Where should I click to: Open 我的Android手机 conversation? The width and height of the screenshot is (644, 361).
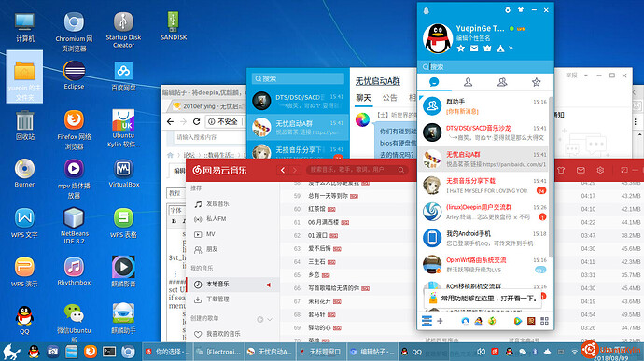pos(483,238)
